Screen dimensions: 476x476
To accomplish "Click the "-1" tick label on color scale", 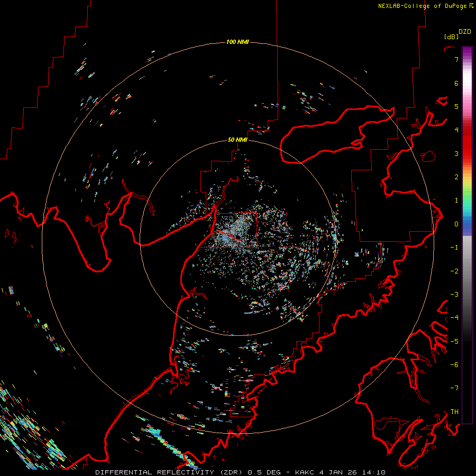I will pyautogui.click(x=454, y=248).
